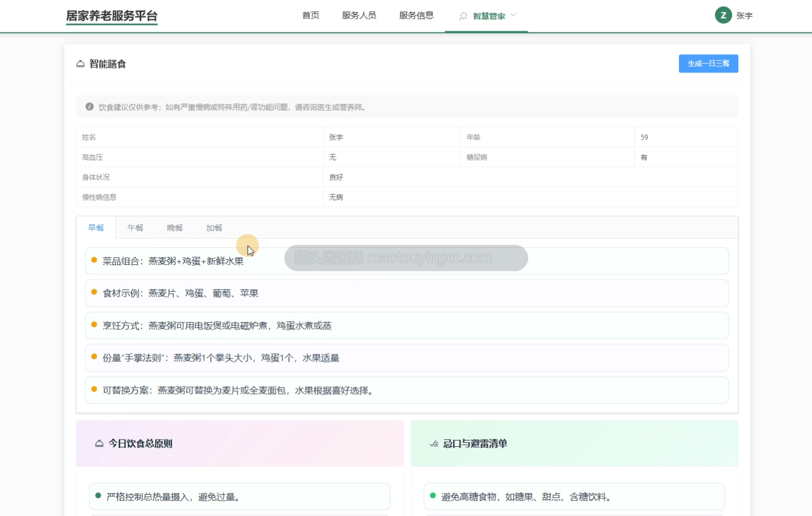Click the 糖尿病 label cell

(547, 157)
